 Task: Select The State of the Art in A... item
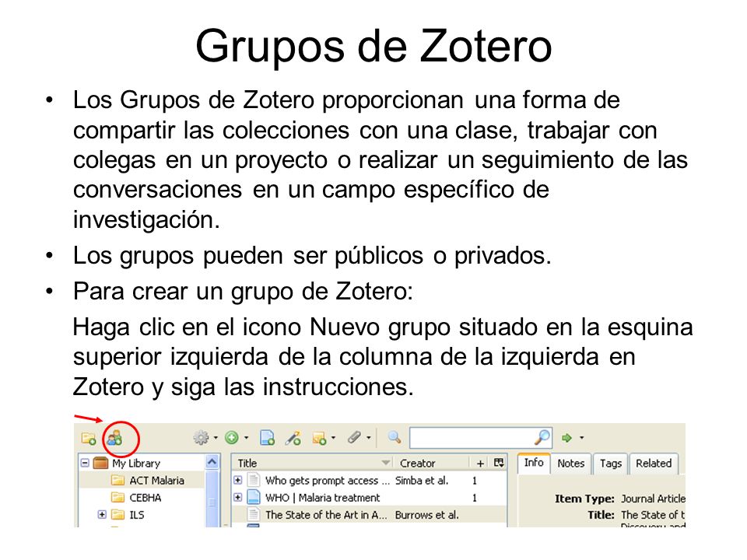coord(369,514)
